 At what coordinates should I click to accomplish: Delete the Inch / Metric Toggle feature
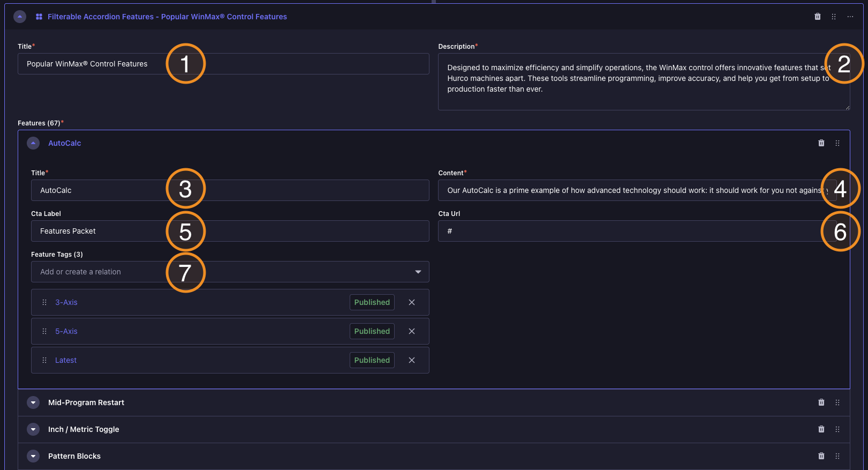tap(821, 429)
